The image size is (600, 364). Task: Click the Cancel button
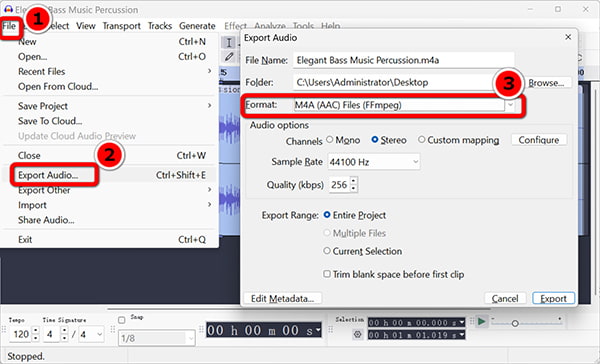(505, 299)
